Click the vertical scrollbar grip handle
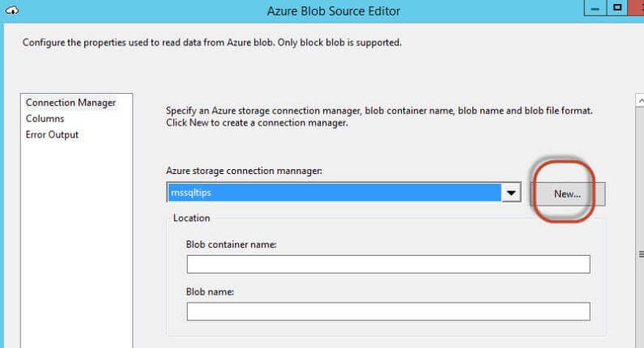 click(639, 253)
